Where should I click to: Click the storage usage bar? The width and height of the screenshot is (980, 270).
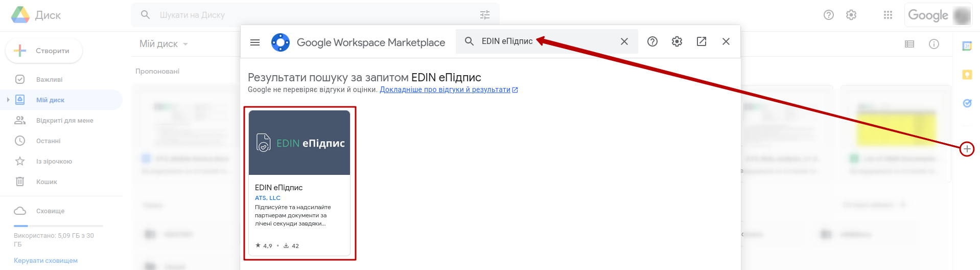coord(58,226)
